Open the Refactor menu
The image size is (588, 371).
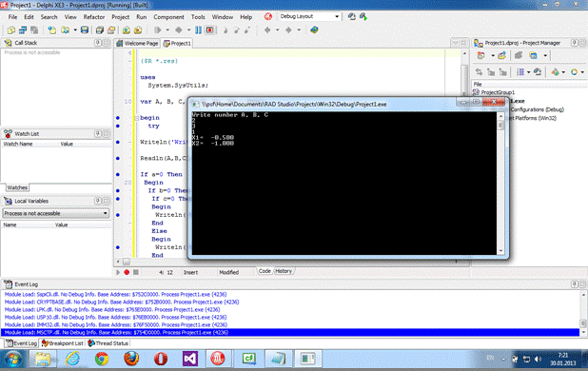(94, 17)
